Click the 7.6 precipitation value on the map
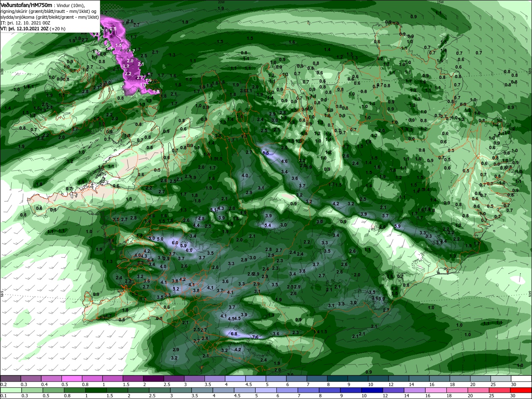 click(x=255, y=337)
